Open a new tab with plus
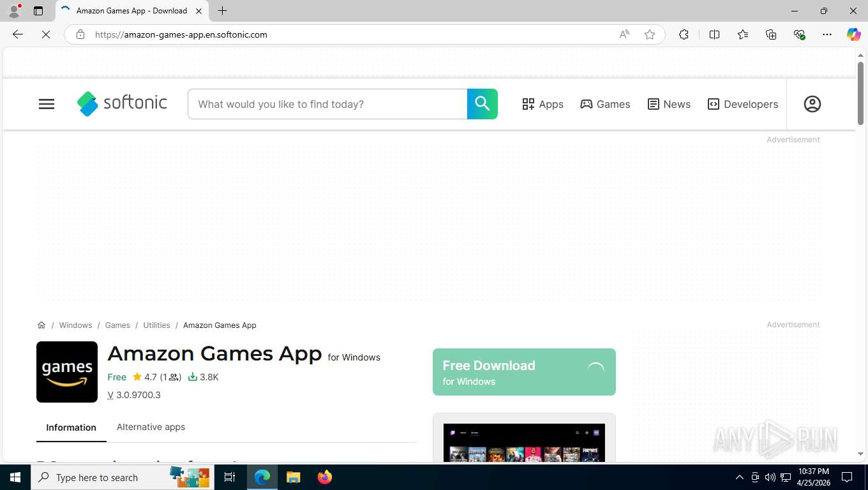The height and width of the screenshot is (490, 868). (x=222, y=11)
